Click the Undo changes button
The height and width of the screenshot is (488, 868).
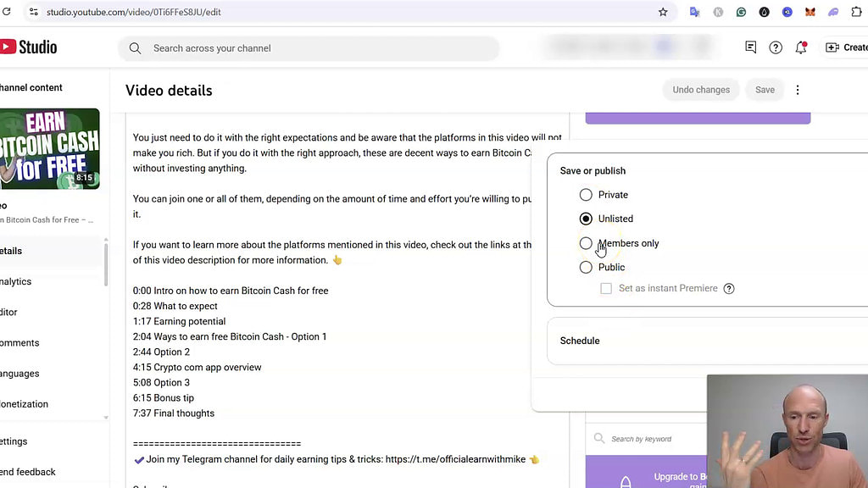[701, 90]
